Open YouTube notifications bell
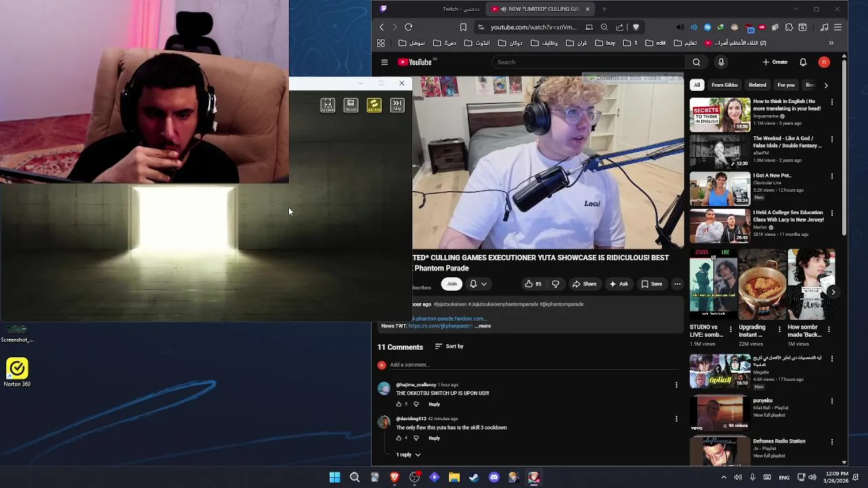868x488 pixels. [803, 62]
